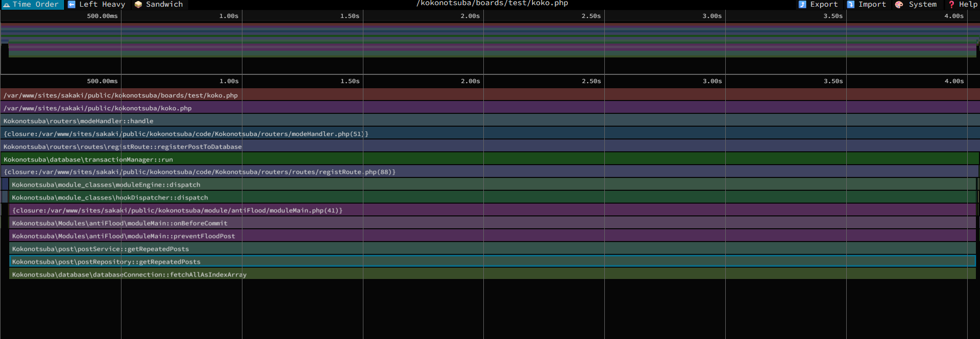Click the System theme palette icon
Viewport: 980px width, 339px height.
899,5
